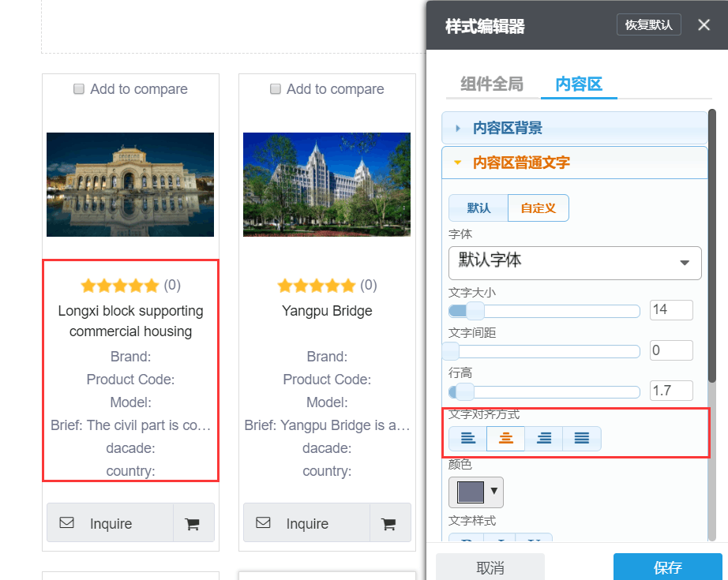This screenshot has height=580, width=728.
Task: Select the right text alignment icon
Action: 543,438
